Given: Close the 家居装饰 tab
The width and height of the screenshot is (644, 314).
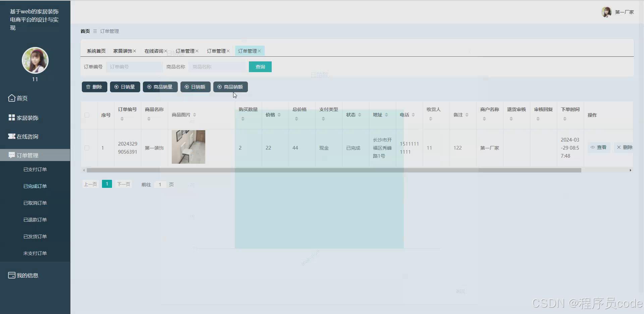Looking at the screenshot, I should pos(135,51).
